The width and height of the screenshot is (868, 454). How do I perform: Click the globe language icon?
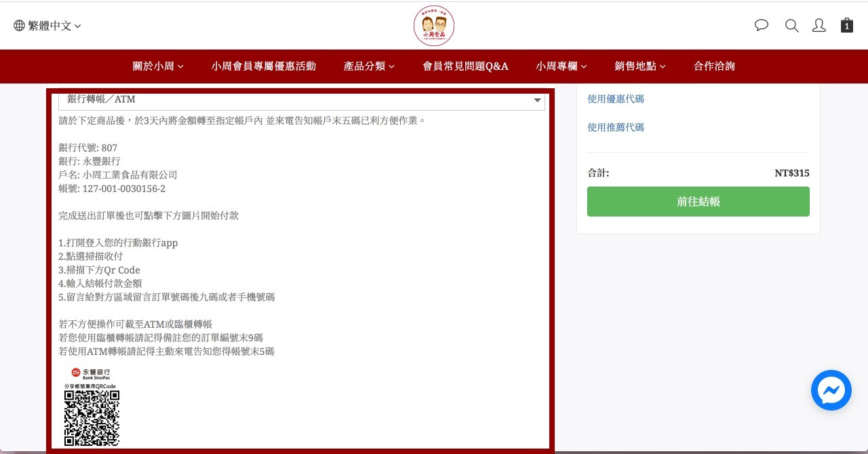(19, 26)
